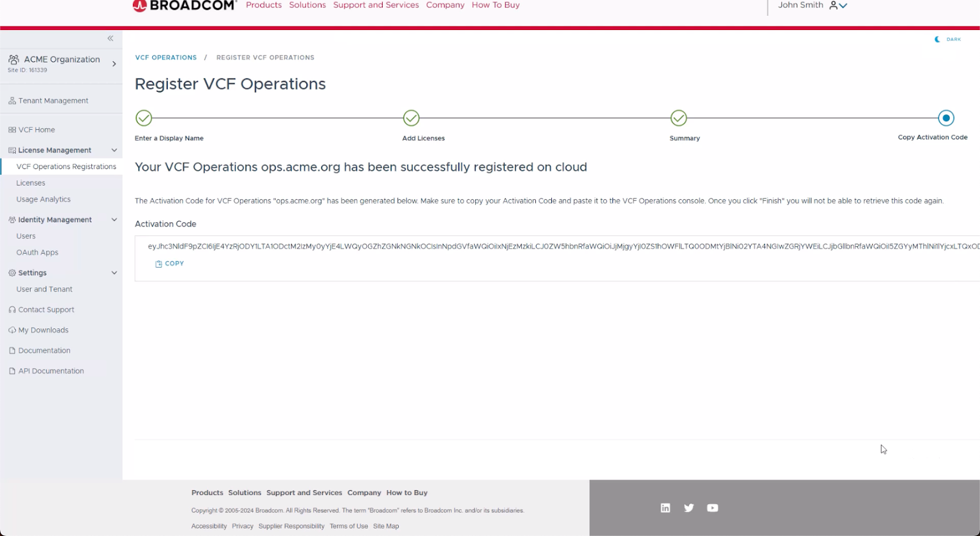The height and width of the screenshot is (536, 980).
Task: Click Register VCF Operations page heading
Action: [x=230, y=84]
